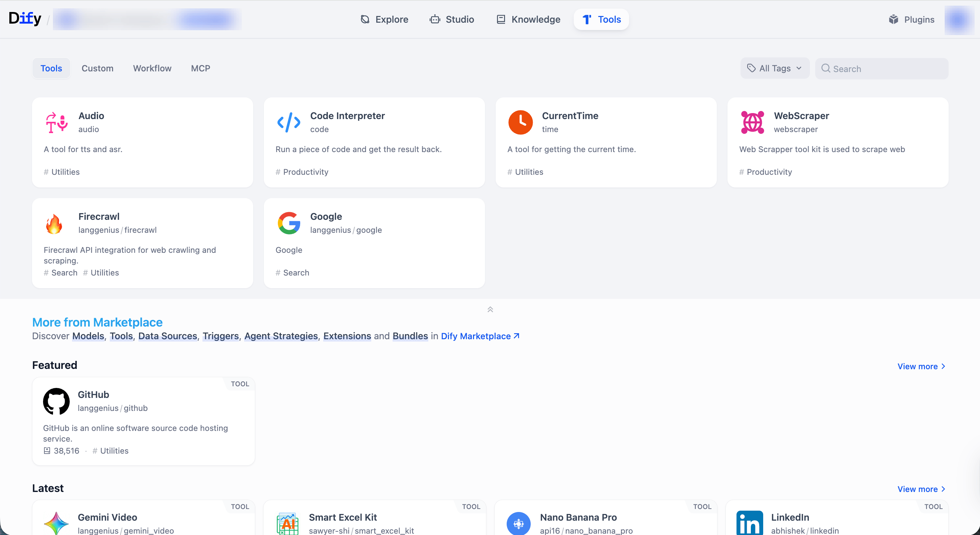
Task: Click Firecrawl's '# Search' tag
Action: tap(60, 273)
